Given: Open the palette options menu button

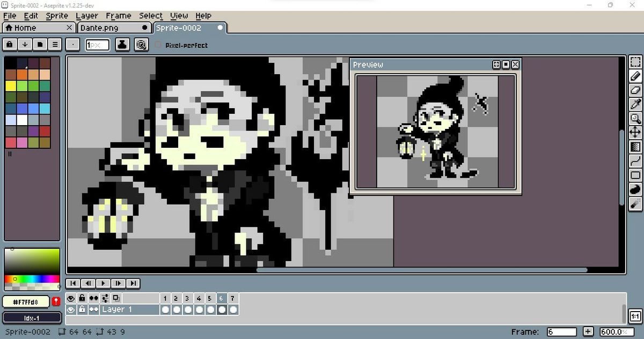Looking at the screenshot, I should [55, 45].
